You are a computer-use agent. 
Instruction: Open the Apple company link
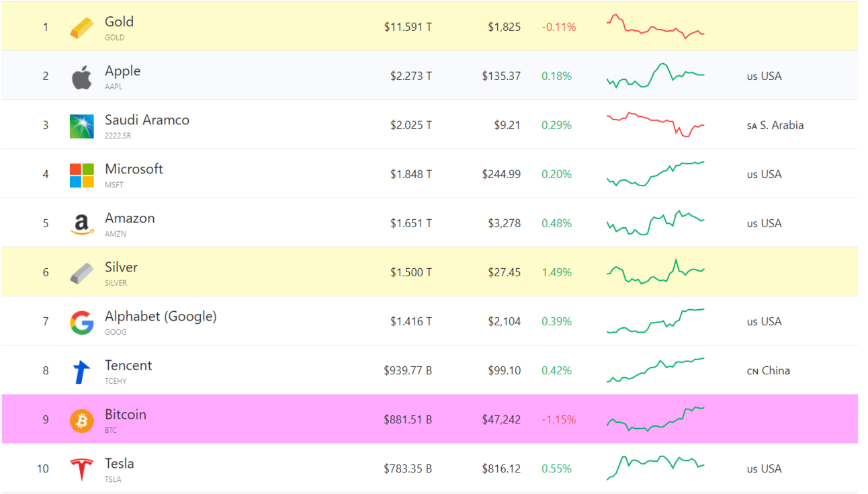pos(122,71)
